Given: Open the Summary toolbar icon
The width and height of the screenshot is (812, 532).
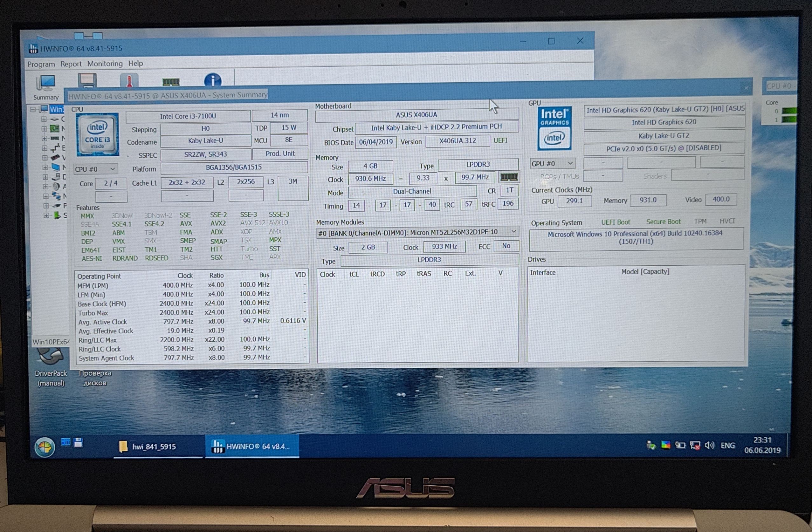Looking at the screenshot, I should (x=46, y=87).
